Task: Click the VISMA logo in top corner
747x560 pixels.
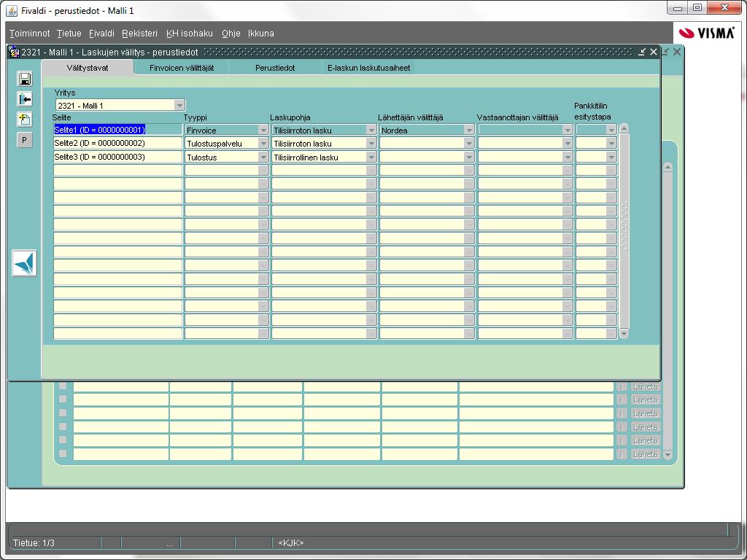Action: point(706,33)
